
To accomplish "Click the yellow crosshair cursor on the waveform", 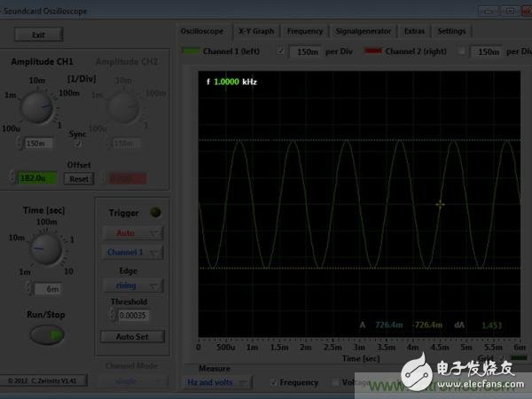I will 440,205.
